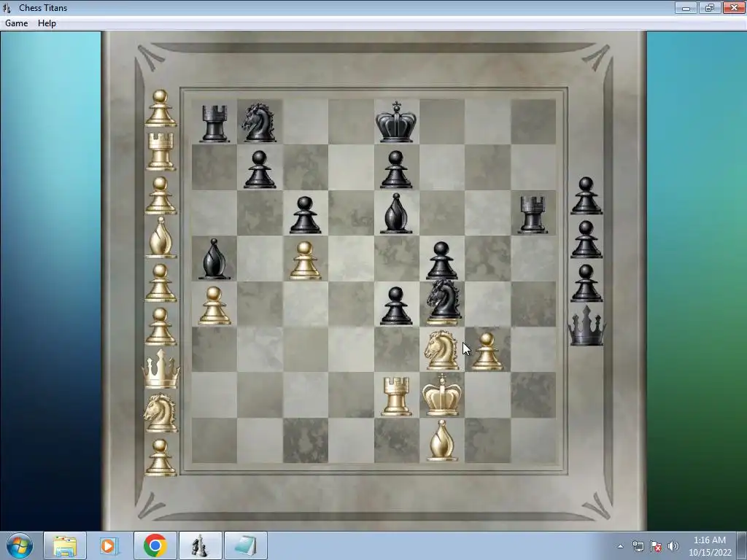Select the white knight on f3
Screen dimensions: 747x560
[x=441, y=350]
